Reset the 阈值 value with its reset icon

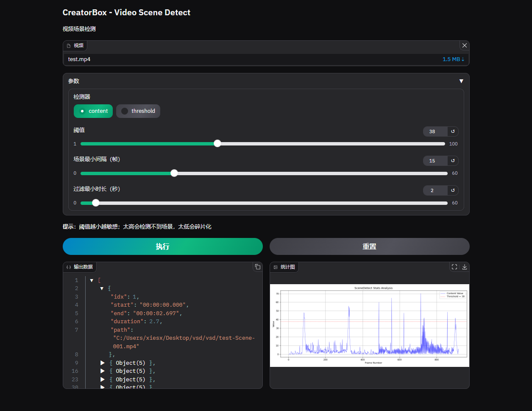click(x=453, y=131)
